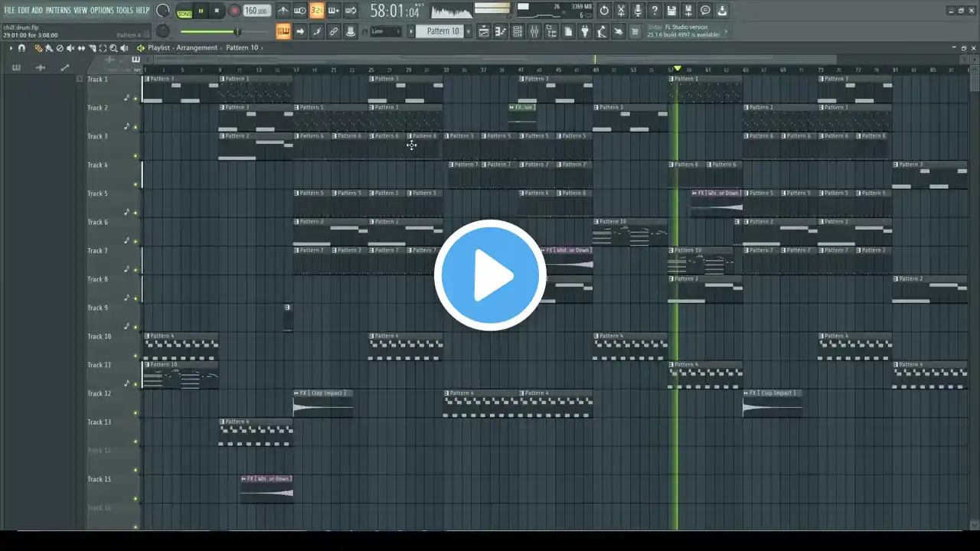The width and height of the screenshot is (980, 551).
Task: Click the plugin picker hat icon
Action: tap(351, 31)
